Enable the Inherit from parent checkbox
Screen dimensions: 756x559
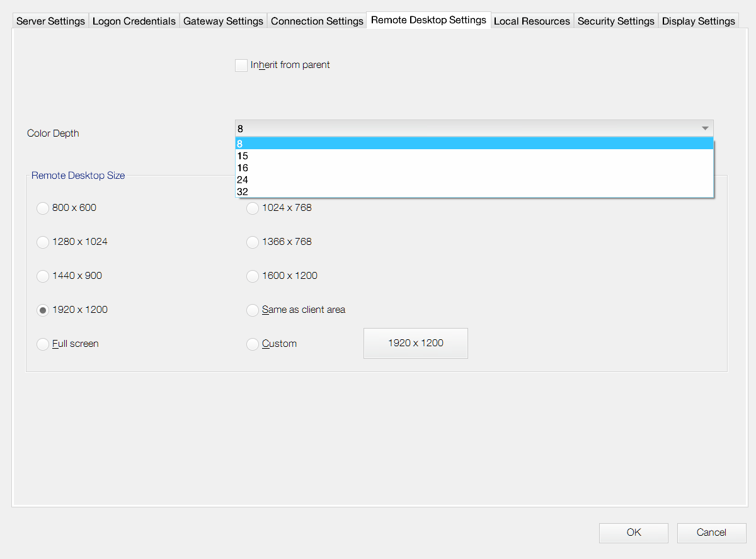click(x=241, y=65)
